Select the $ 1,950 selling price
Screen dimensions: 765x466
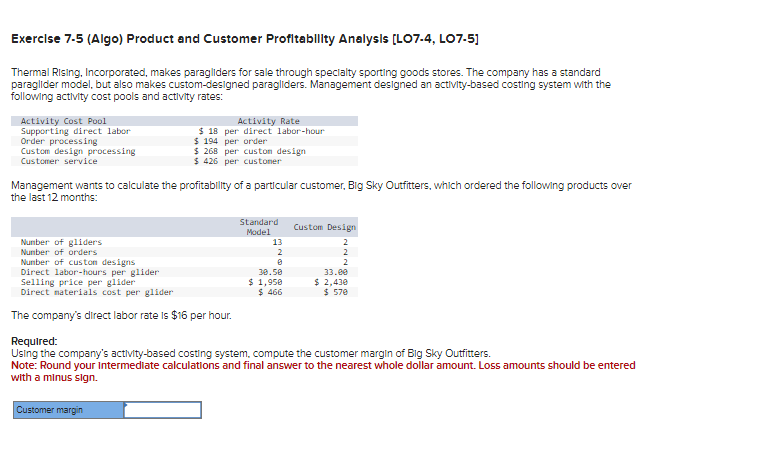265,282
